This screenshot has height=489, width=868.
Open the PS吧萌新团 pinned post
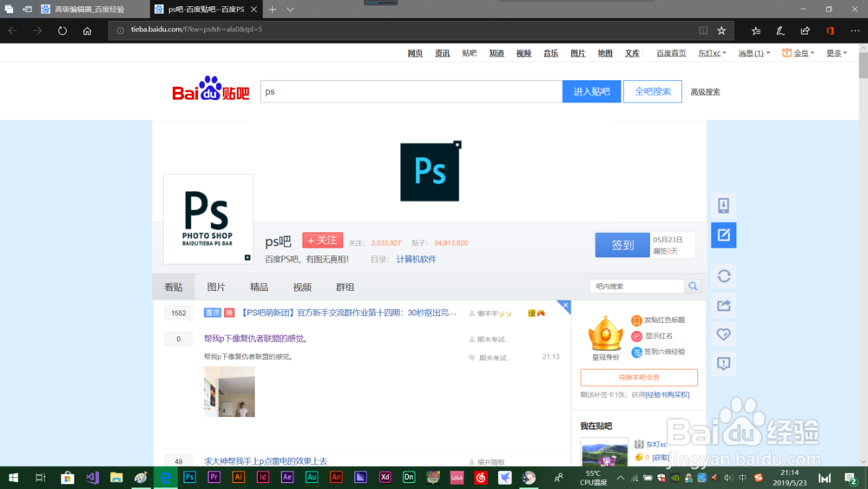click(349, 313)
